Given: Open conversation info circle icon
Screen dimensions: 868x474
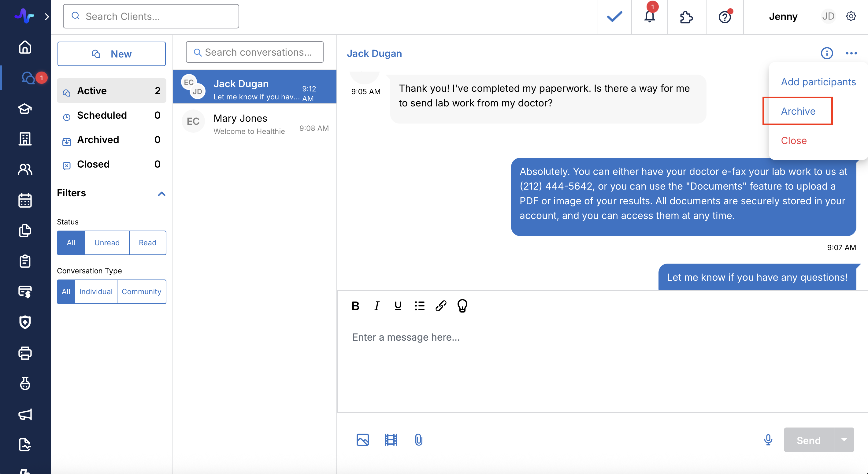Looking at the screenshot, I should click(826, 53).
